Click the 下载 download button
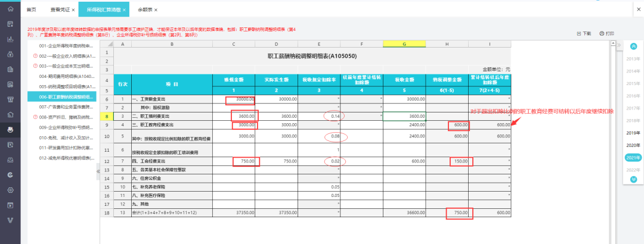 pyautogui.click(x=584, y=34)
